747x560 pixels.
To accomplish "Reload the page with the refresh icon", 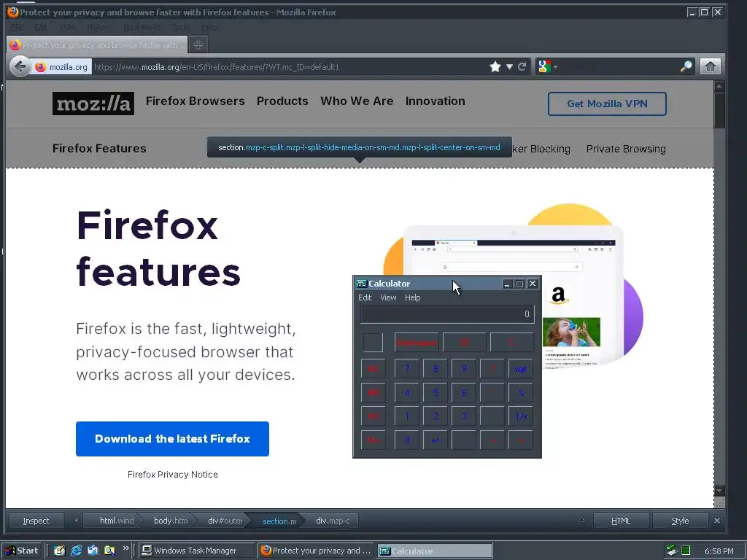I will (x=522, y=66).
